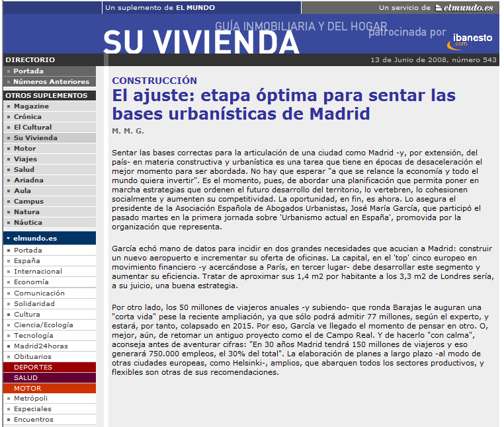Open Números Anteriores in the Directorio
The width and height of the screenshot is (504, 427).
coord(51,81)
